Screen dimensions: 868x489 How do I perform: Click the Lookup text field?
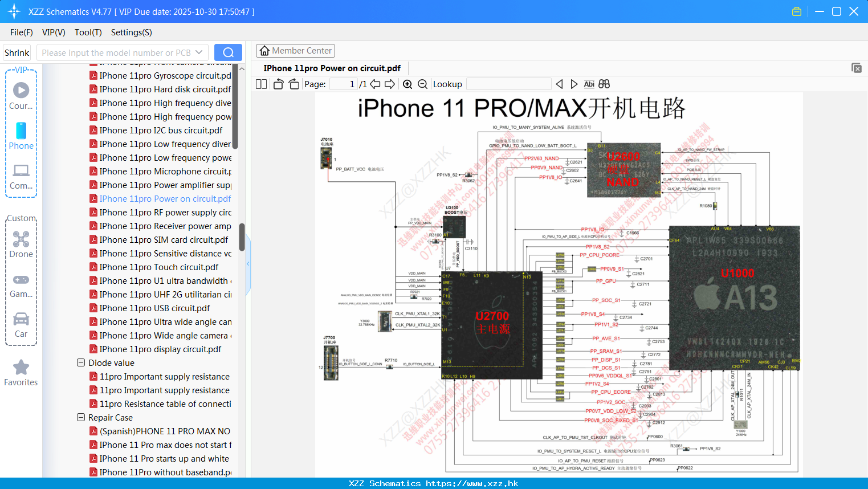coord(508,84)
